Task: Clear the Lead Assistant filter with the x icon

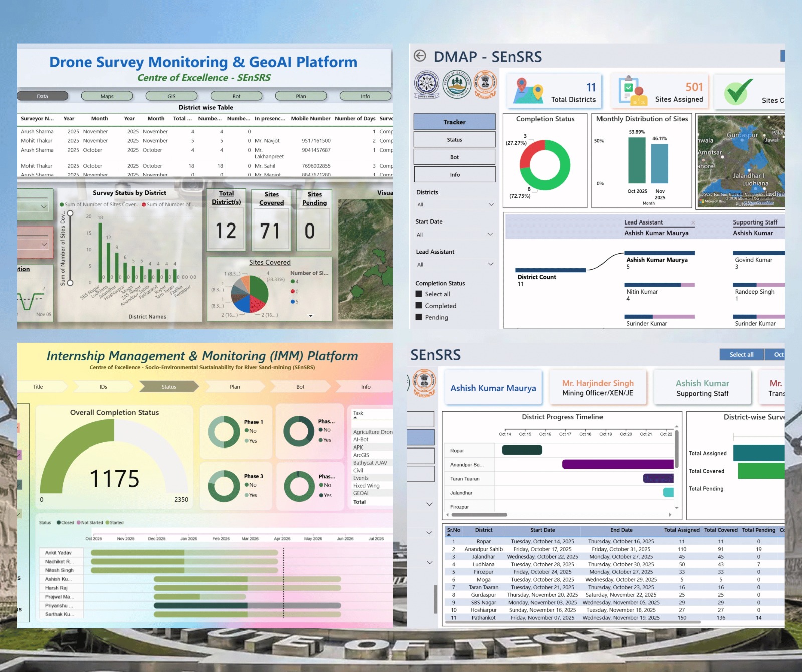Action: click(x=693, y=223)
